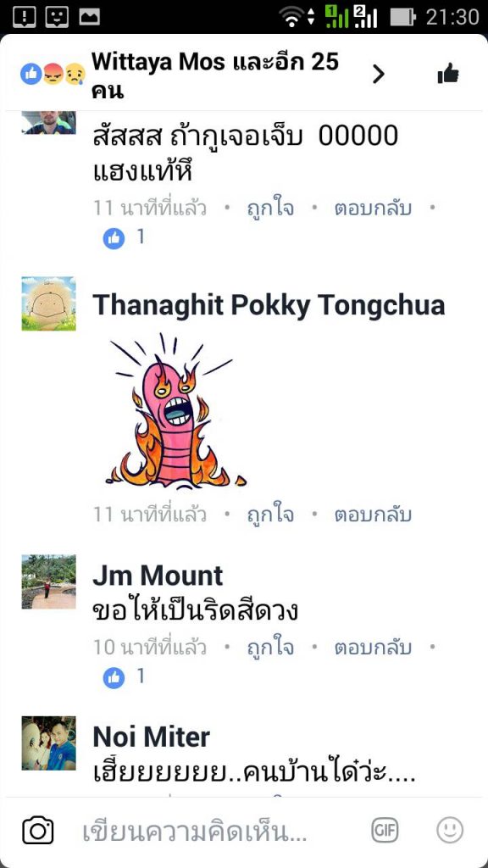Screen dimensions: 488x868
Task: Tap the thumbs-up like icon in header
Action: [448, 74]
